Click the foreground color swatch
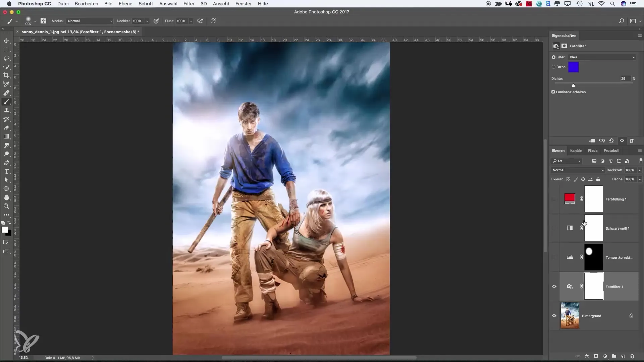The height and width of the screenshot is (362, 644). (x=5, y=230)
